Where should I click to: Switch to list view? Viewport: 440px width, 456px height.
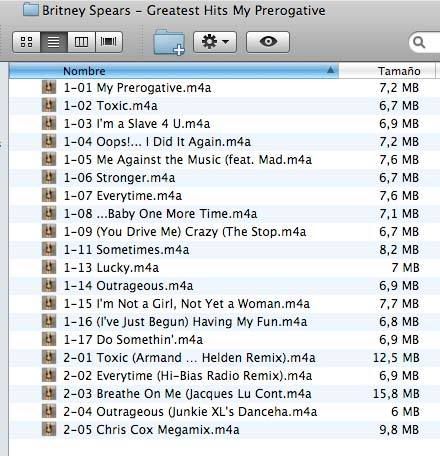54,42
